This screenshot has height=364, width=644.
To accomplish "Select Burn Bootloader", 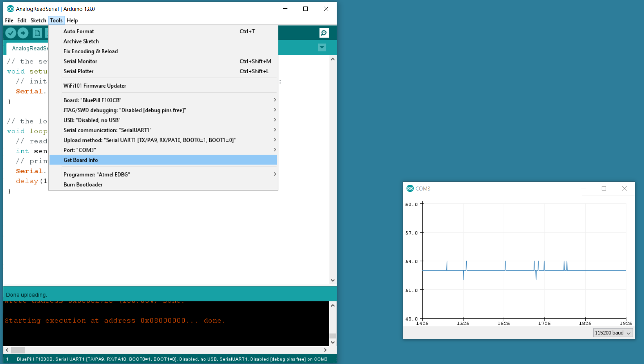I will pos(163,184).
